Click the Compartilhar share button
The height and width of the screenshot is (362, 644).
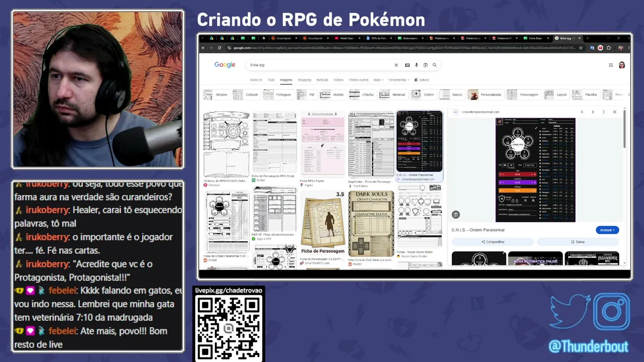coord(493,242)
